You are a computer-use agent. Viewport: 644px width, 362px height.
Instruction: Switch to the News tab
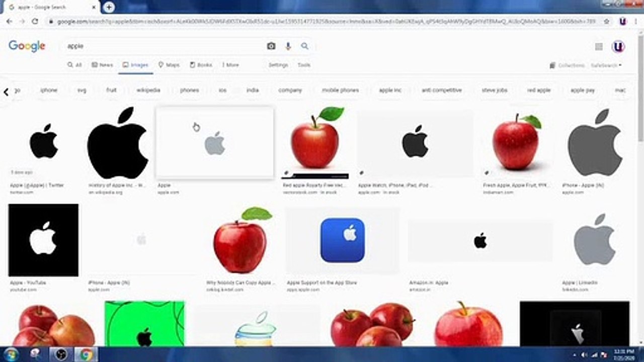click(102, 65)
